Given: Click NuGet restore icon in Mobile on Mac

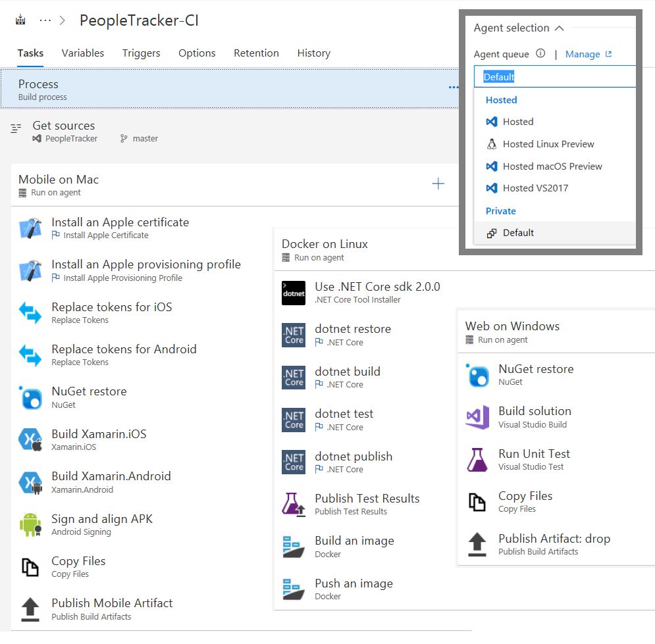Looking at the screenshot, I should click(30, 397).
